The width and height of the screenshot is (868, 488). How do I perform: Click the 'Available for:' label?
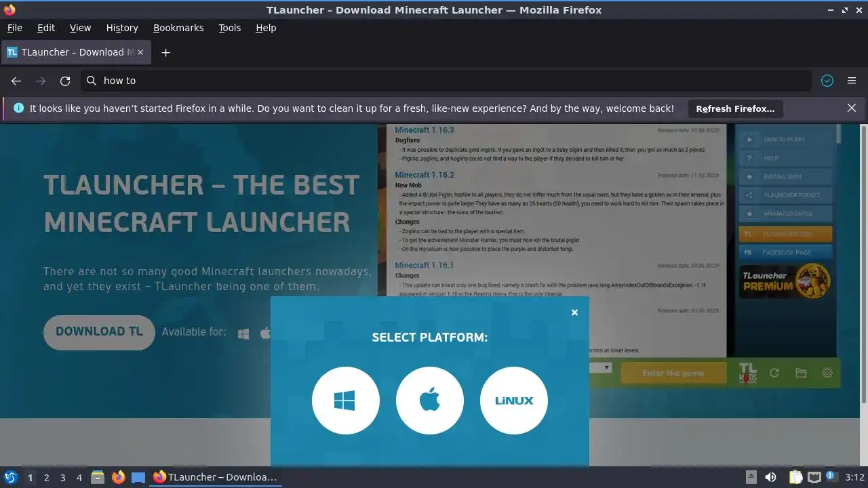(194, 332)
